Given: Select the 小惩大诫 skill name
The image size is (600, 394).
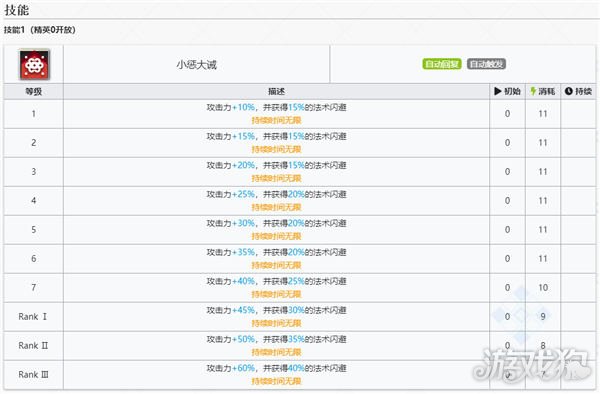Looking at the screenshot, I should 196,65.
